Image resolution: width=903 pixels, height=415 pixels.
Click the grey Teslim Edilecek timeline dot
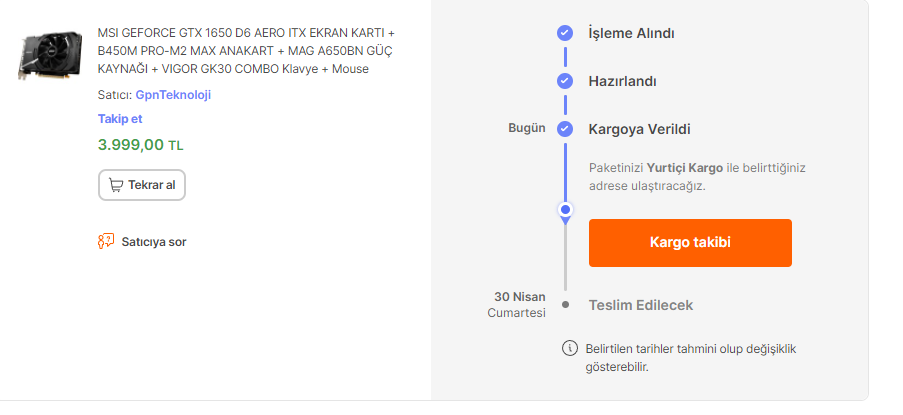565,304
